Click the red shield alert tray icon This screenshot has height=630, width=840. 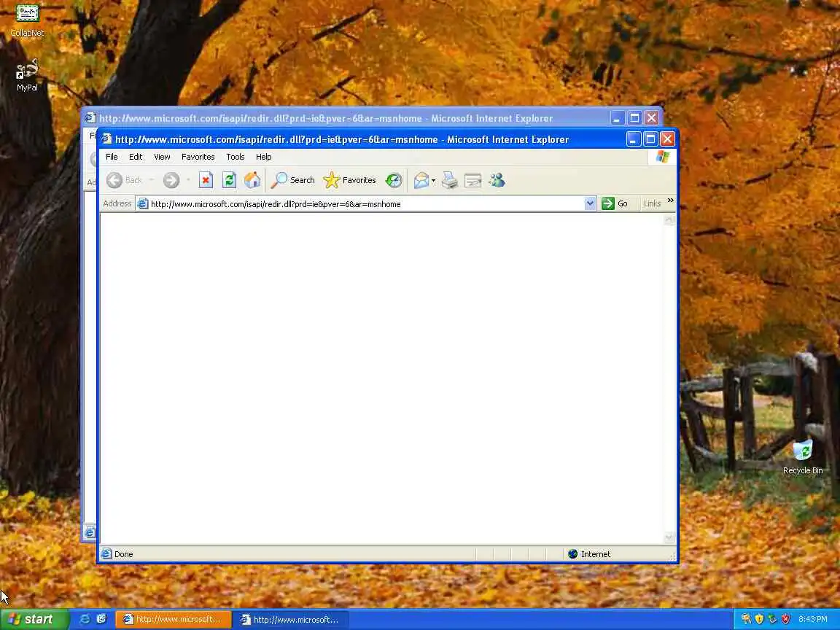pos(785,619)
